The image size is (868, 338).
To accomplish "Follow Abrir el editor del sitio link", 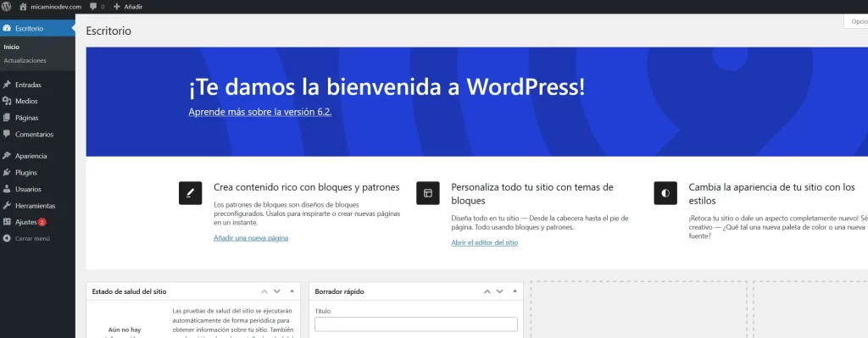I will [x=484, y=242].
